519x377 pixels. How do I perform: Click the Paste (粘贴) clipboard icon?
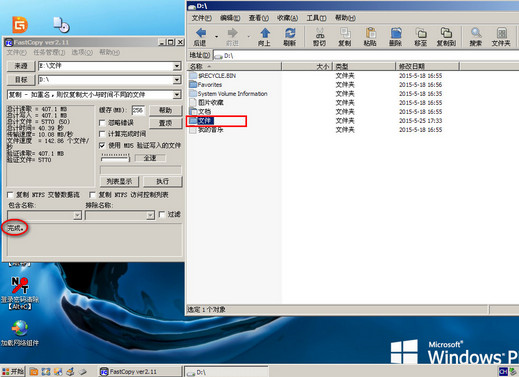click(x=370, y=33)
